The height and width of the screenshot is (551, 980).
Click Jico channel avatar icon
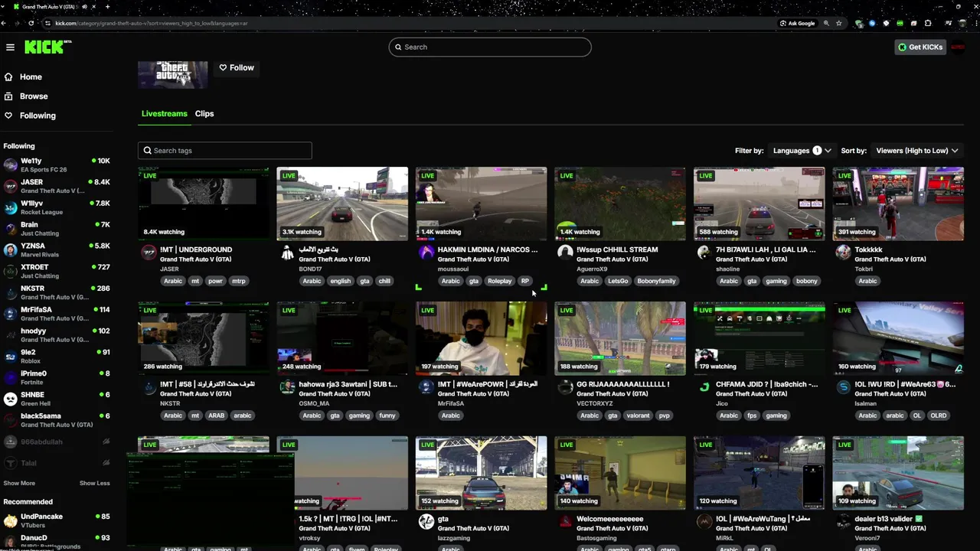(x=704, y=387)
